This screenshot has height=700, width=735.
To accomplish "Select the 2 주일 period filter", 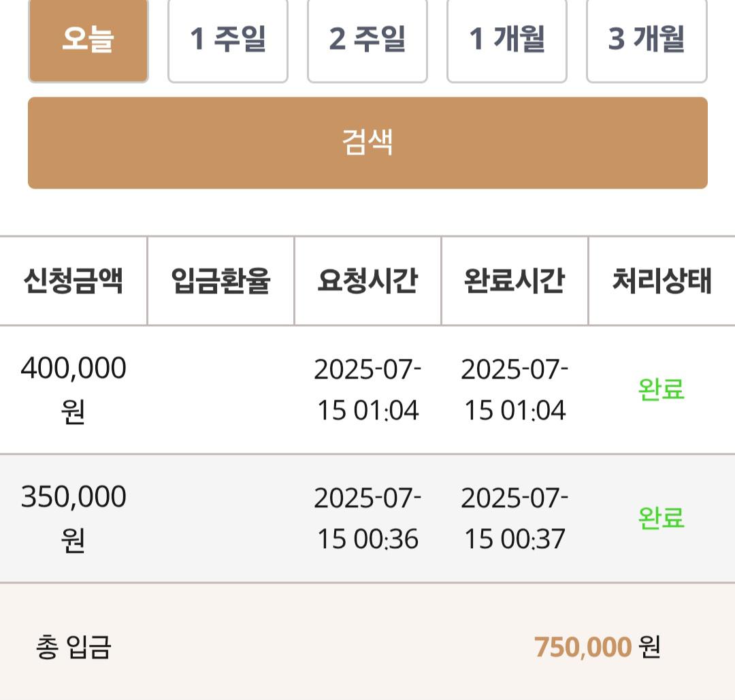I will (x=367, y=40).
